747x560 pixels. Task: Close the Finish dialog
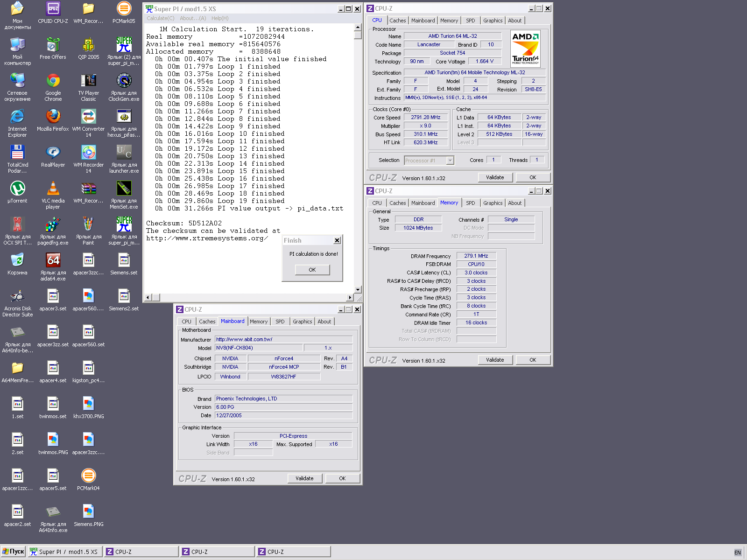point(337,240)
